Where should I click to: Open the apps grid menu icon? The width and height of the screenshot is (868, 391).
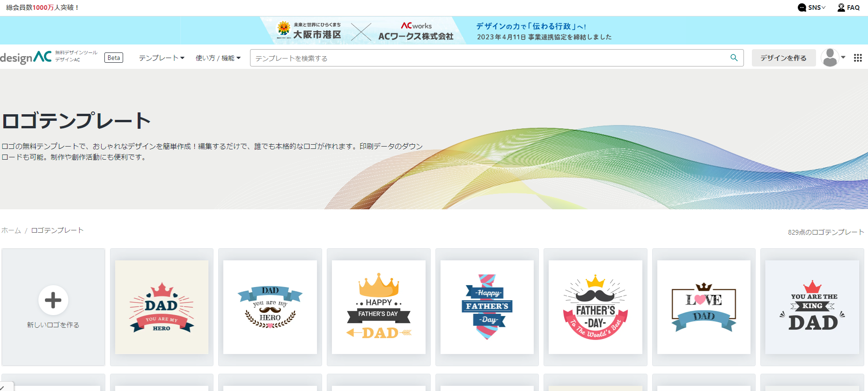tap(857, 58)
